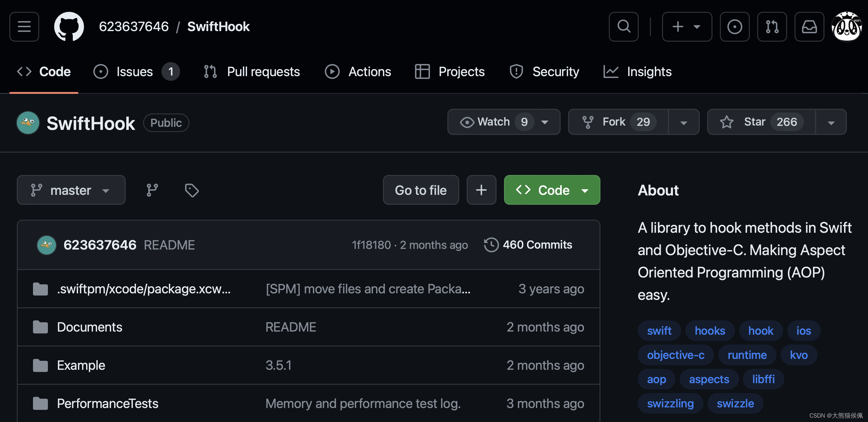Open the Example folder
This screenshot has width=868, height=422.
click(x=81, y=365)
